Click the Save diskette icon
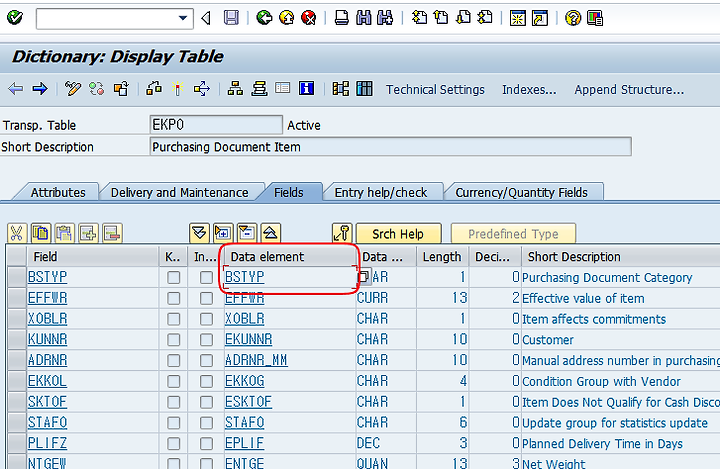 (x=231, y=18)
